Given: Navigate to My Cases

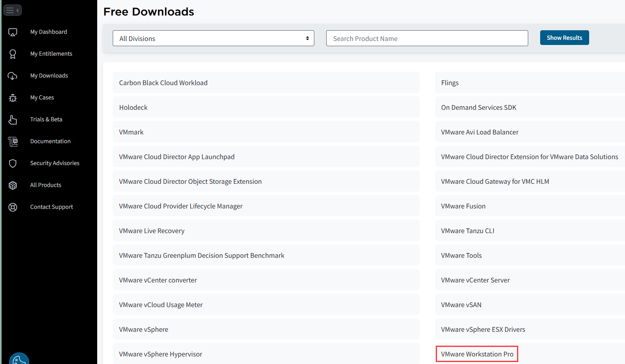Looking at the screenshot, I should click(42, 97).
